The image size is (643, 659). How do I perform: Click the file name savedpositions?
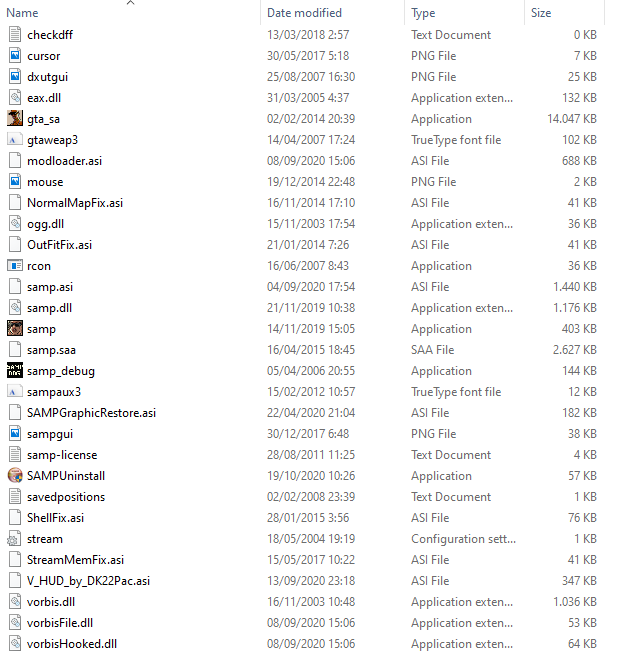point(66,497)
